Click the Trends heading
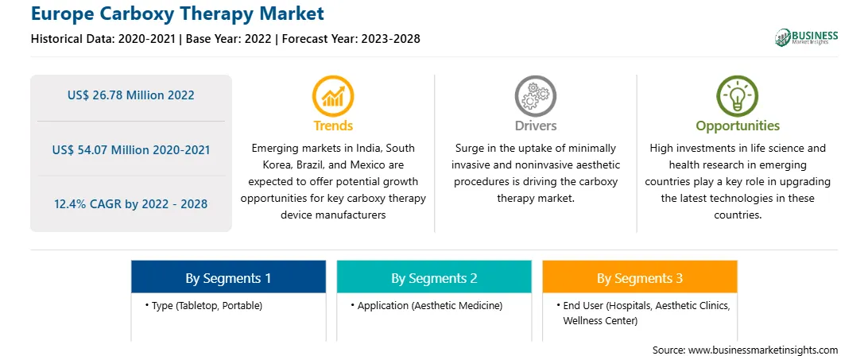This screenshot has width=868, height=356. pyautogui.click(x=333, y=126)
